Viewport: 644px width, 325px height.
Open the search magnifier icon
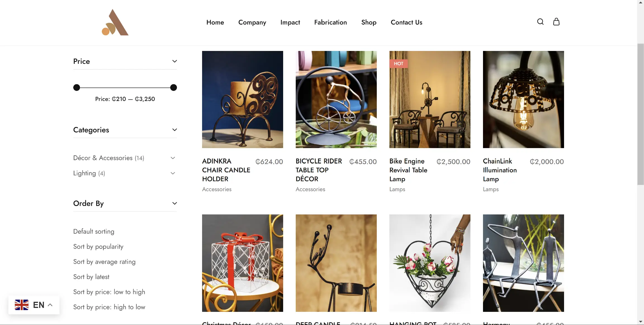(540, 22)
